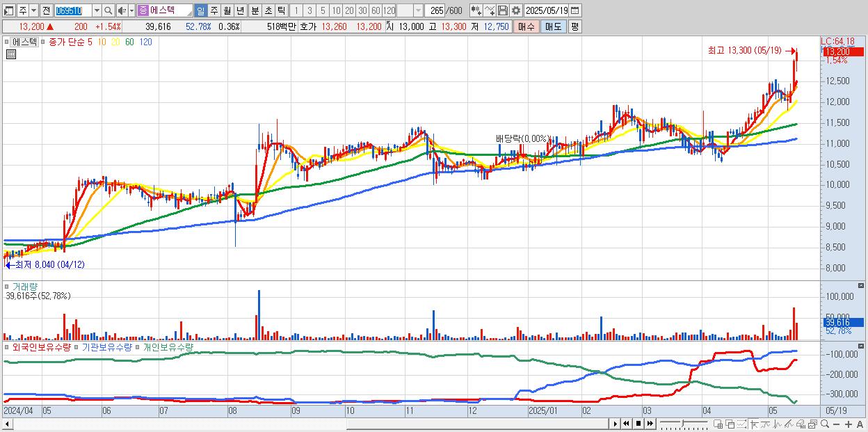
Task: Click the stock code search magnifier icon
Action: [108, 10]
